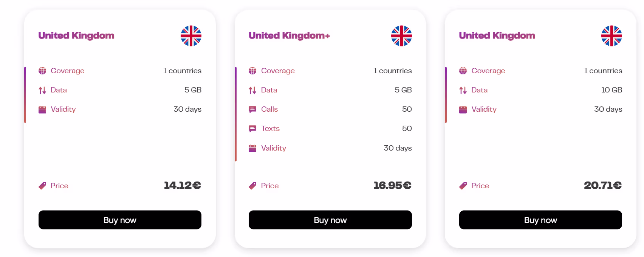
Task: Click the Data arrows icon in United Kingdom+ card
Action: pos(252,90)
